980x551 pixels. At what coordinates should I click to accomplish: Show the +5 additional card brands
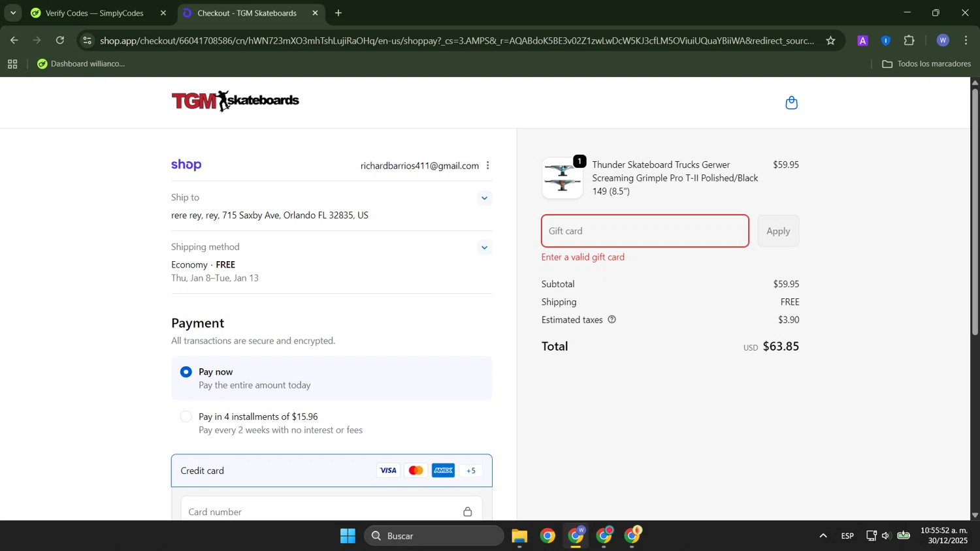pyautogui.click(x=471, y=471)
